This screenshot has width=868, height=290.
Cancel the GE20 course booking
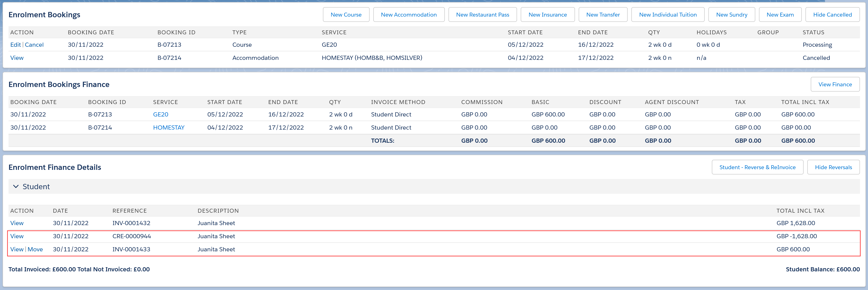(34, 44)
